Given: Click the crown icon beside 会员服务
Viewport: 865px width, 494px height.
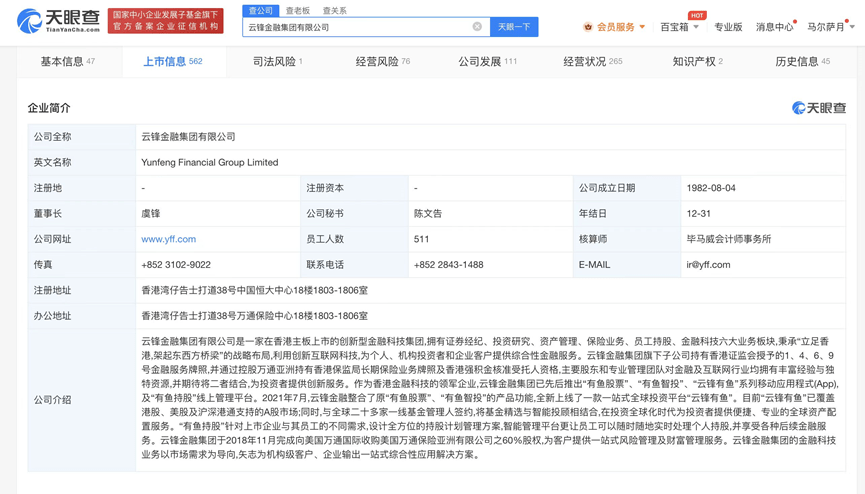Looking at the screenshot, I should [x=588, y=26].
